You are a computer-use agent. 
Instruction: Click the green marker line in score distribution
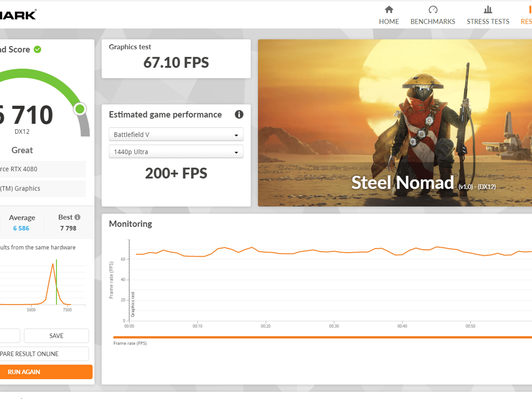tap(56, 282)
